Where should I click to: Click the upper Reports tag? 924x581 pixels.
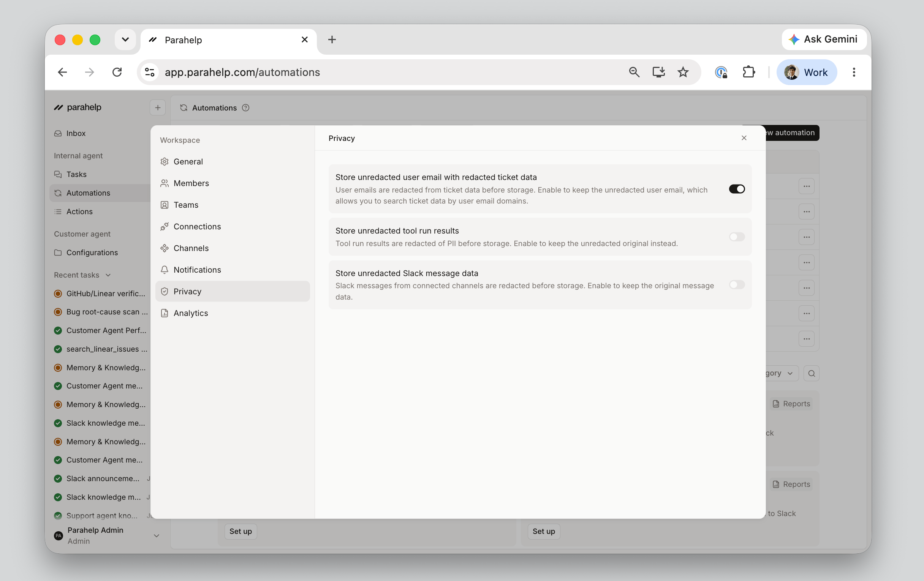791,404
